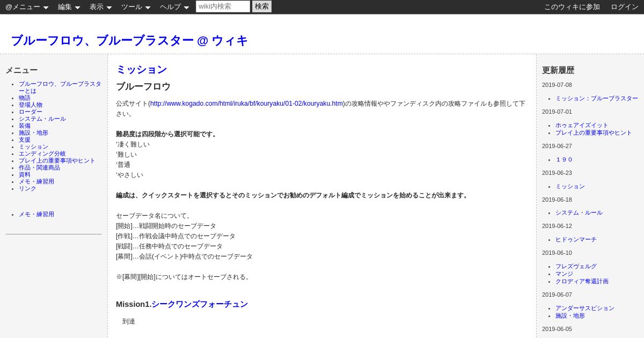
Task: Open the ヘルプ dropdown menu
Action: pos(174,7)
